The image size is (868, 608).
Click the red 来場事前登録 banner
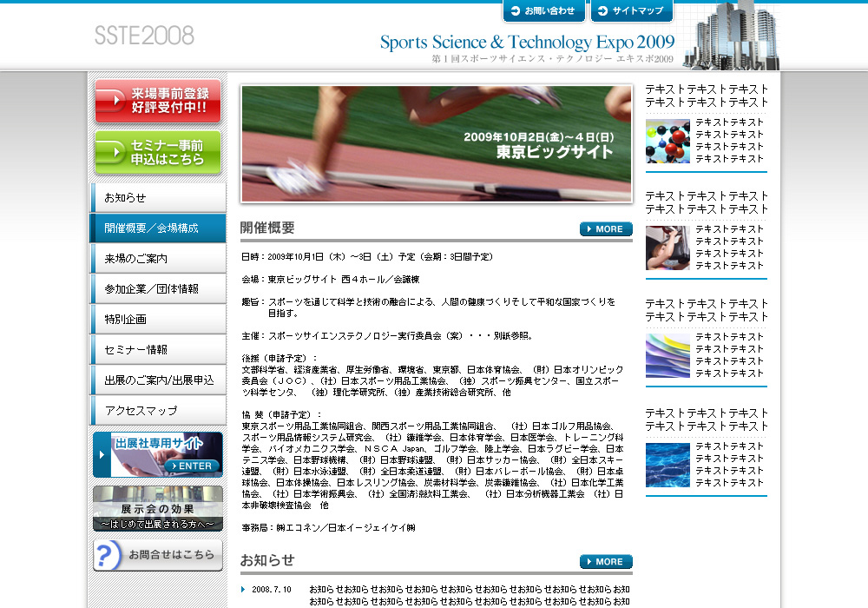point(157,102)
